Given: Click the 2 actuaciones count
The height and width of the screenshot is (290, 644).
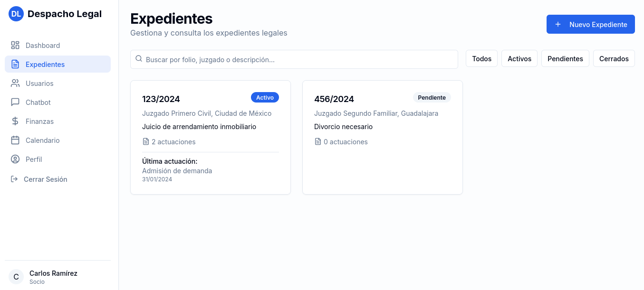Looking at the screenshot, I should [x=173, y=142].
